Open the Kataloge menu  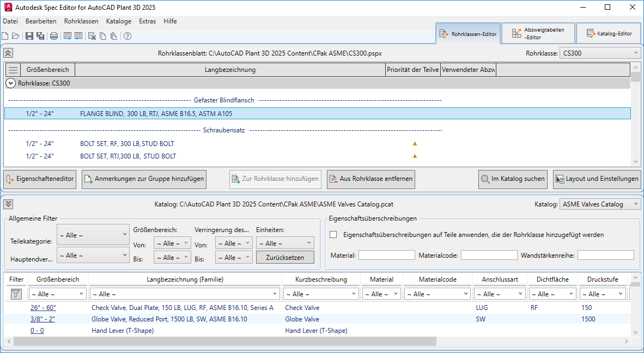click(x=119, y=21)
